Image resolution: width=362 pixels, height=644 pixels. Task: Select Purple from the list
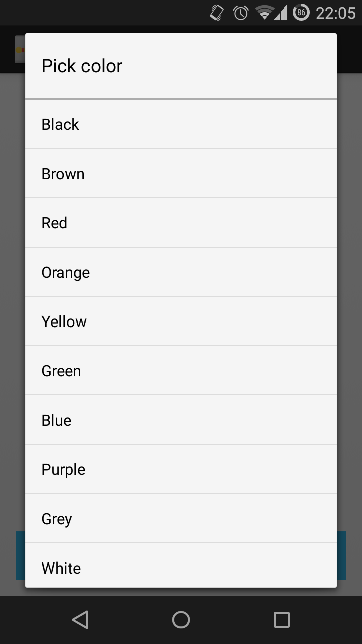[x=181, y=469]
